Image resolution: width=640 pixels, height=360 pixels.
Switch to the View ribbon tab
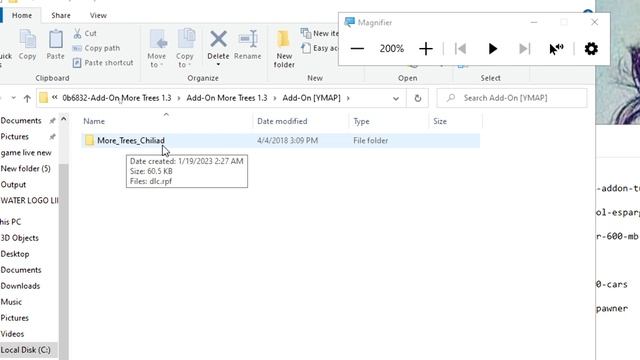tap(98, 16)
